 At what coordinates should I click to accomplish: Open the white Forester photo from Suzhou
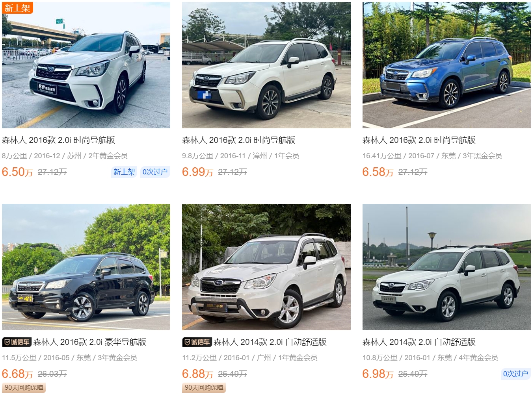86,65
